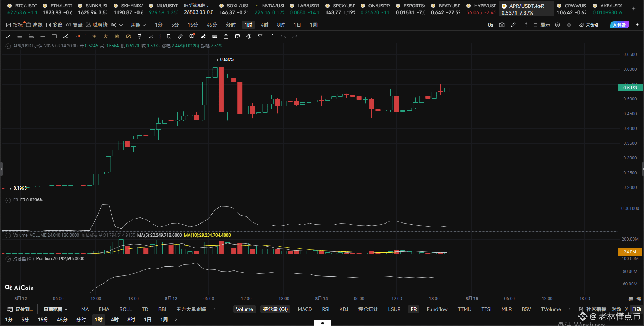This screenshot has width=644, height=326.
Task: Switch to the BTC/USDT ticker tab
Action: [22, 9]
